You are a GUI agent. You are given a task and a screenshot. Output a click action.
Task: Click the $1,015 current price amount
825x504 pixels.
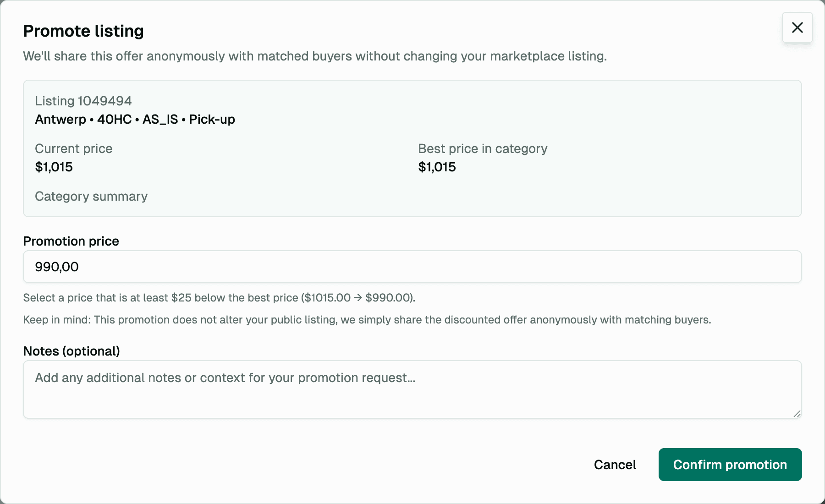pos(54,167)
